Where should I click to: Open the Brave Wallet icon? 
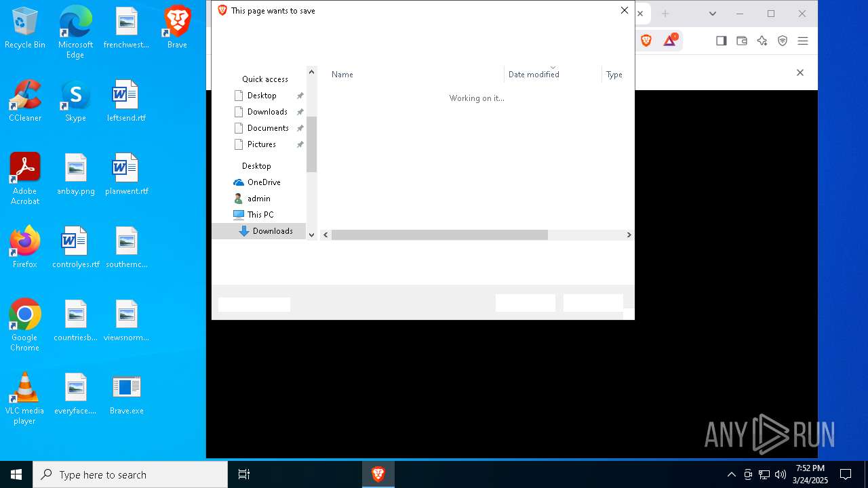tap(742, 41)
